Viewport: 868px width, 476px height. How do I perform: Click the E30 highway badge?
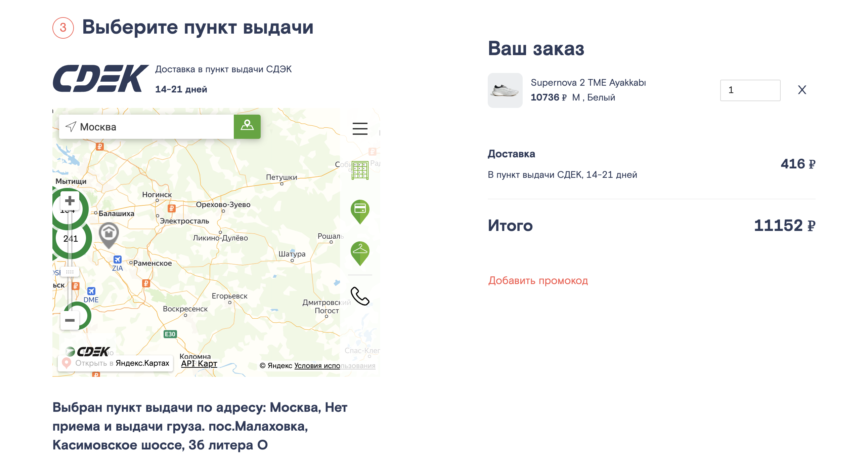click(x=170, y=334)
